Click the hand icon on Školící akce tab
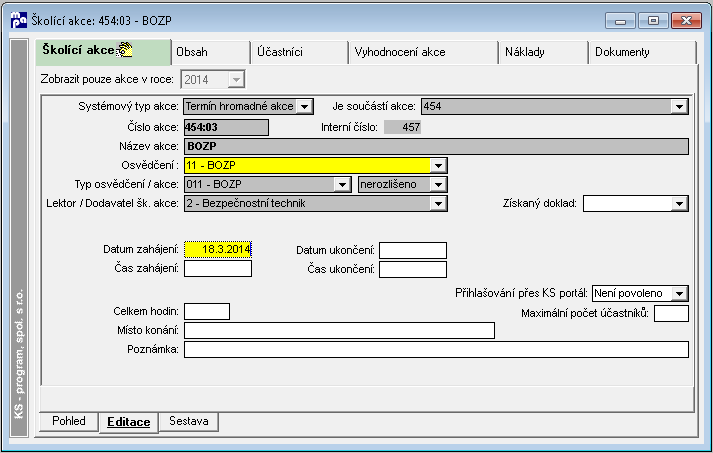Screen dimensions: 713x453 coord(125,50)
